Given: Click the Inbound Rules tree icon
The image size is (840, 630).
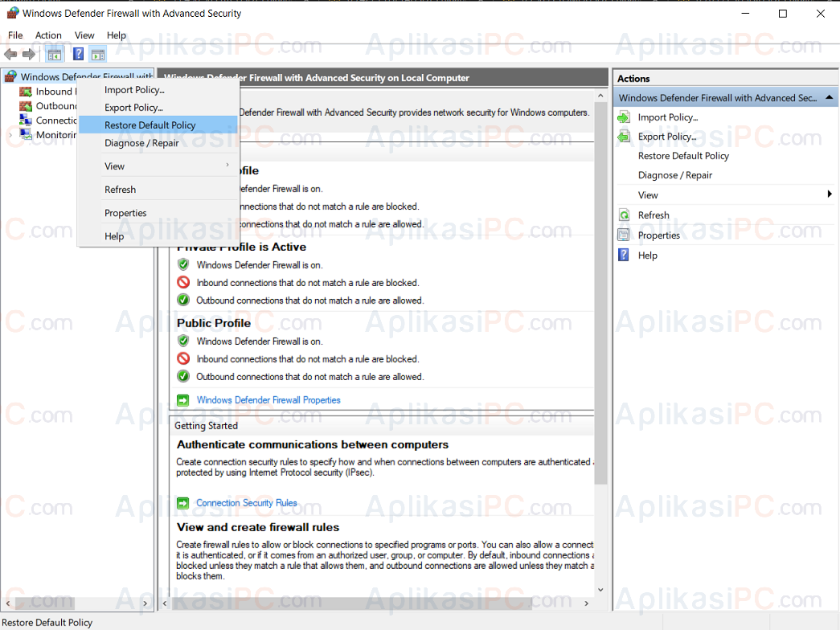Looking at the screenshot, I should (x=26, y=92).
